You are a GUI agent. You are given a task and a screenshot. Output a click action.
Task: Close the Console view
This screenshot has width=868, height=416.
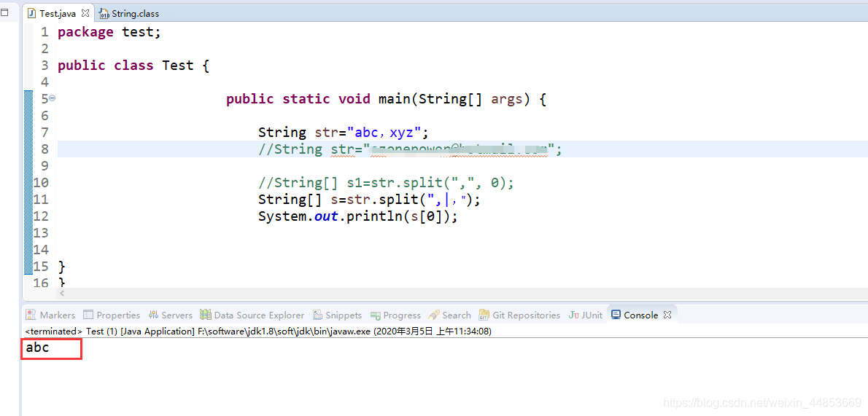click(666, 315)
